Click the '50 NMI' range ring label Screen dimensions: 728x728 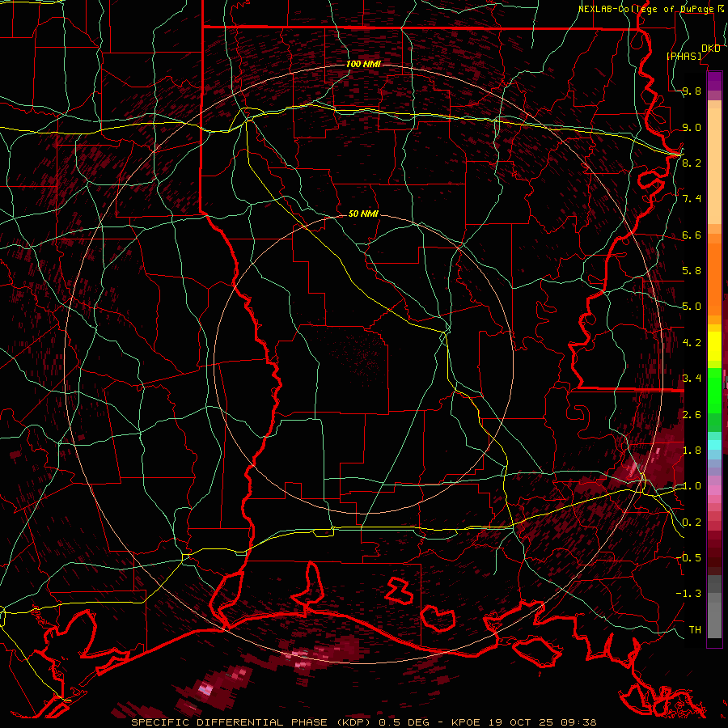363,214
